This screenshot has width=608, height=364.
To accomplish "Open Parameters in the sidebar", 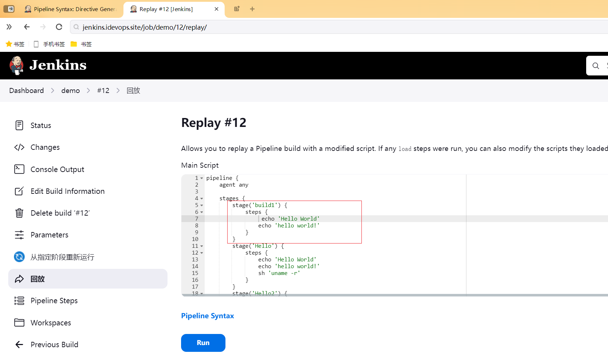I will (x=88, y=235).
